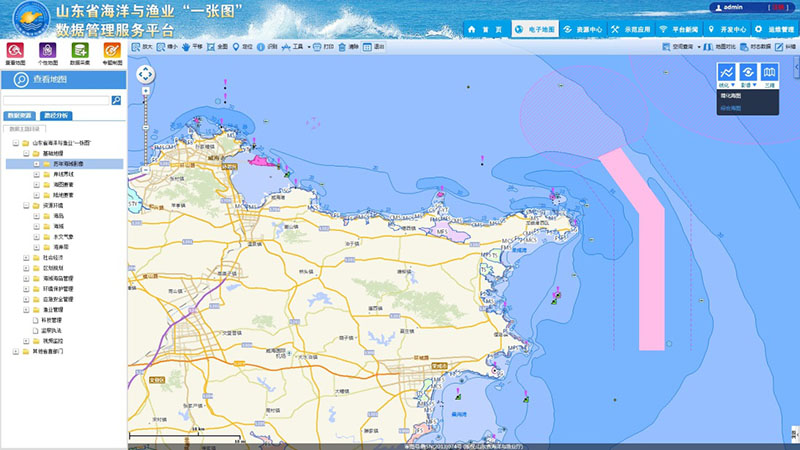Image resolution: width=800 pixels, height=450 pixels.
Task: Collapse the 山东省海洋与渔业“一张图” root node
Action: pos(15,143)
